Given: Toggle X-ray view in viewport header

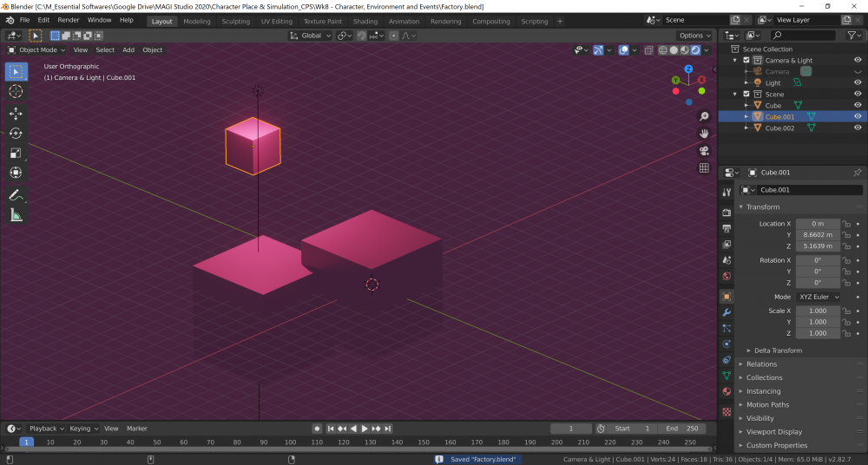Looking at the screenshot, I should tap(648, 49).
